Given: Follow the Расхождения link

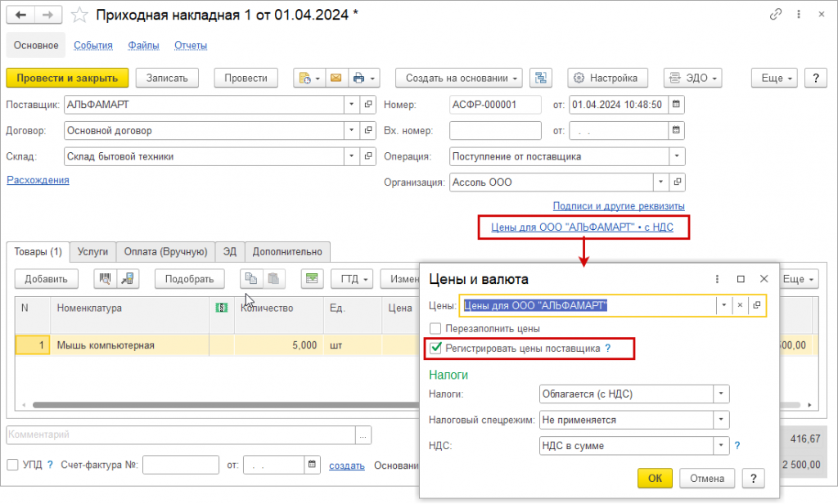Looking at the screenshot, I should (x=38, y=180).
